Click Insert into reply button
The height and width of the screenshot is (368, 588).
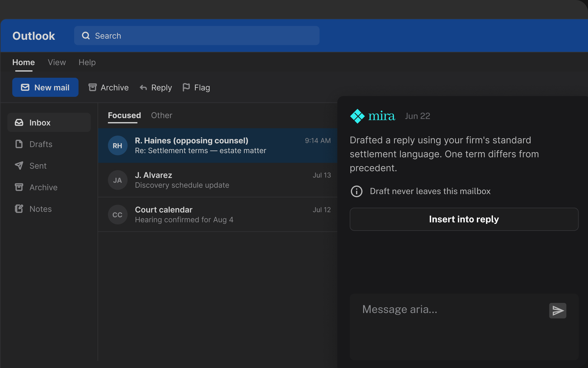point(464,219)
